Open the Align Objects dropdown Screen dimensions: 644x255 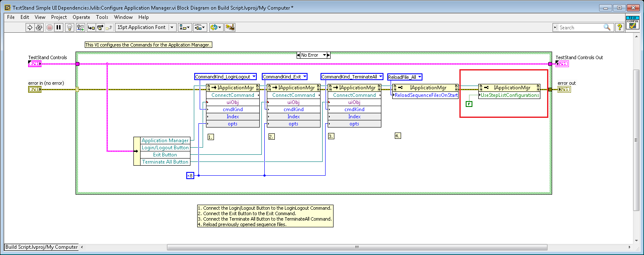[x=184, y=27]
